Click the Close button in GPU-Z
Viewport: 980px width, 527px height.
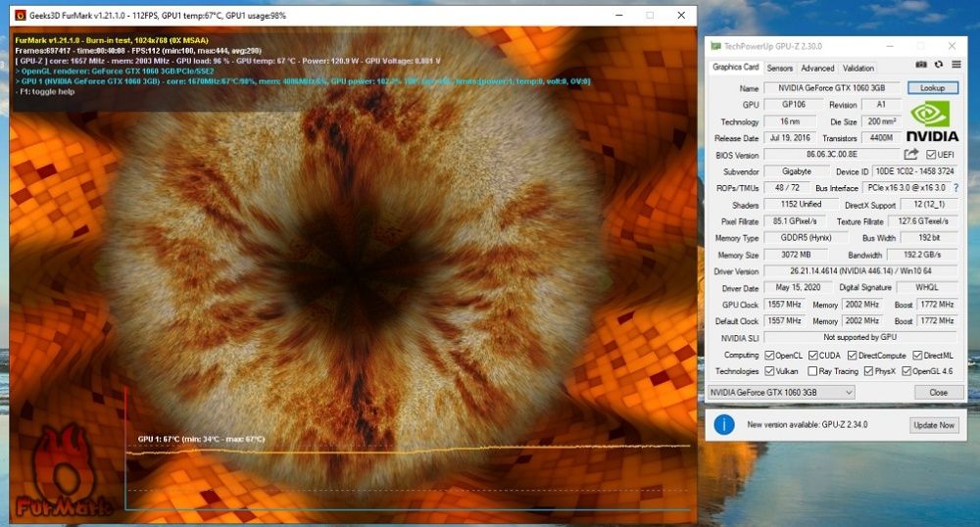pos(938,392)
